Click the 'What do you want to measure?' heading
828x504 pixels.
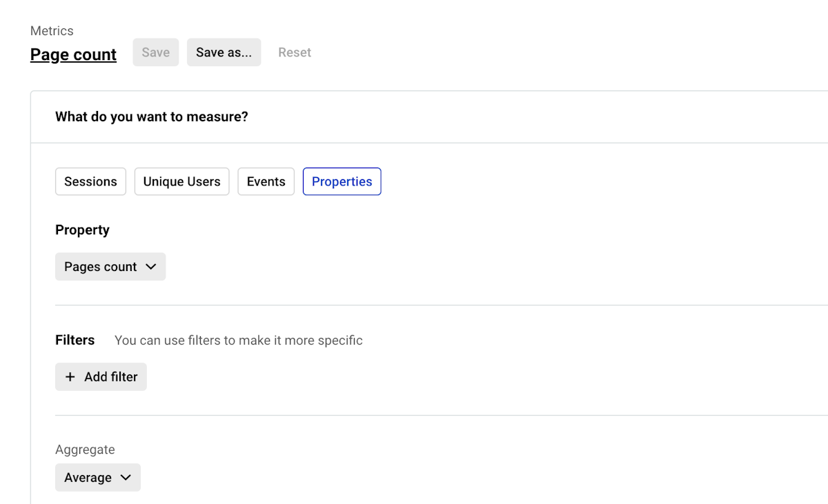coord(151,117)
